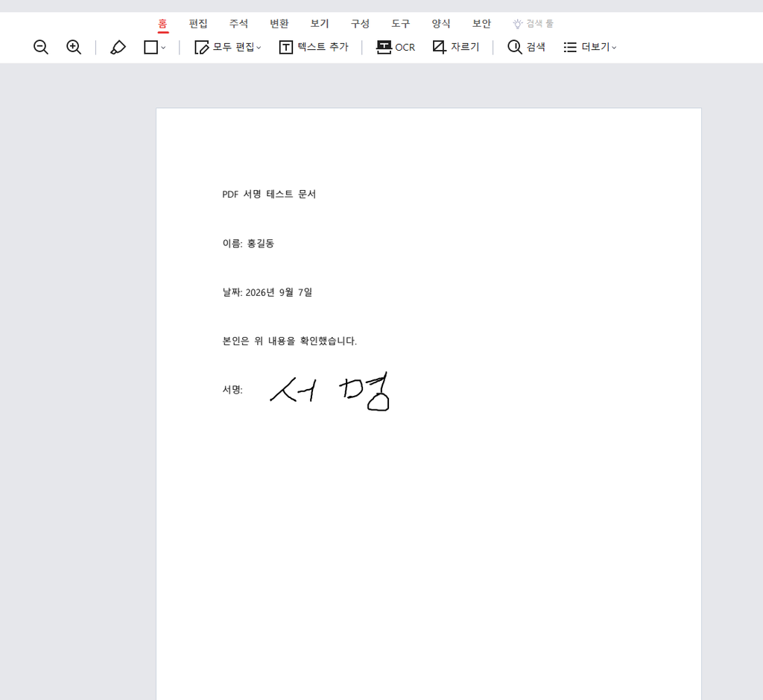This screenshot has height=700, width=763.
Task: Switch to the 편집 tab
Action: tap(198, 24)
